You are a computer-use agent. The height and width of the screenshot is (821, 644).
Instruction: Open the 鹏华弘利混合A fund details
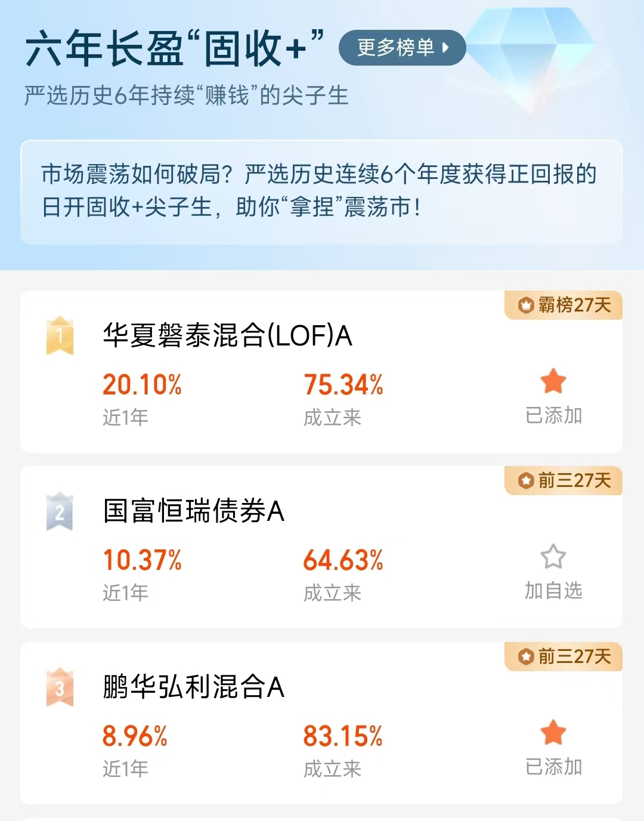pyautogui.click(x=193, y=687)
